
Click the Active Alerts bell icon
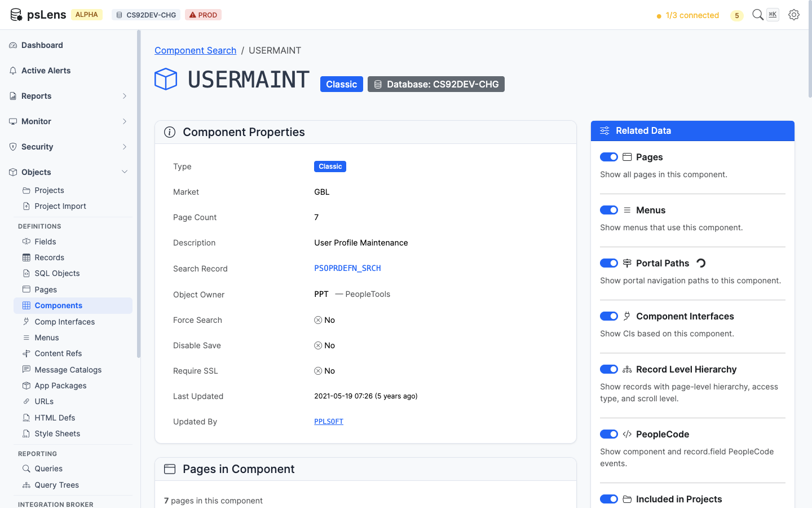(13, 71)
